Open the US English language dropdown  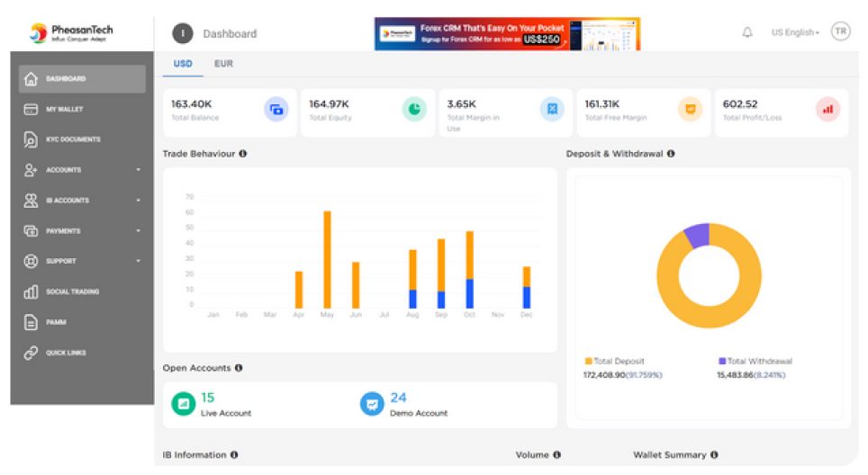tap(795, 32)
